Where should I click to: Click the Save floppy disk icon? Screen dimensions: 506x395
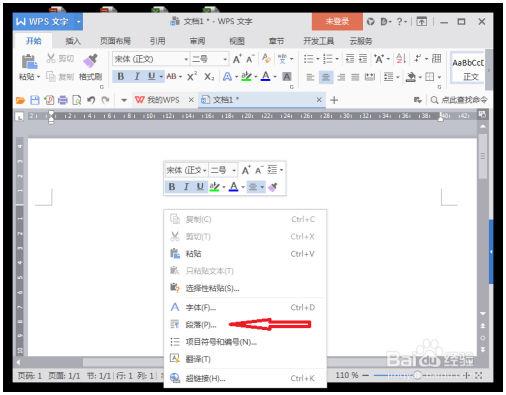tap(35, 100)
